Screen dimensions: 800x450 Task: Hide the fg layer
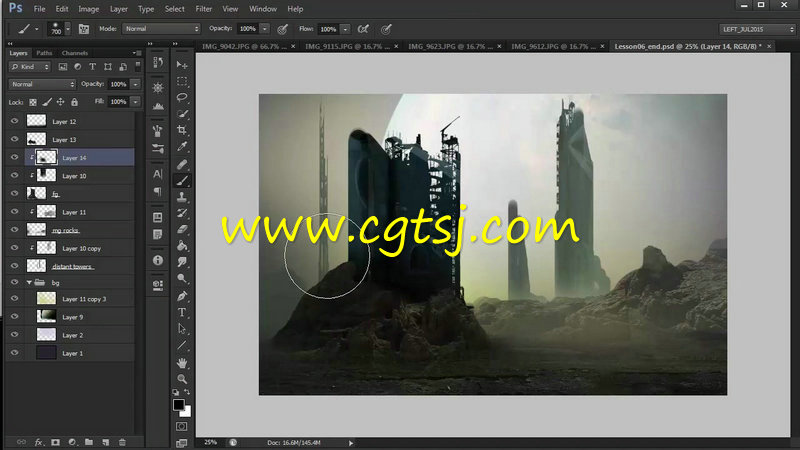(x=14, y=193)
